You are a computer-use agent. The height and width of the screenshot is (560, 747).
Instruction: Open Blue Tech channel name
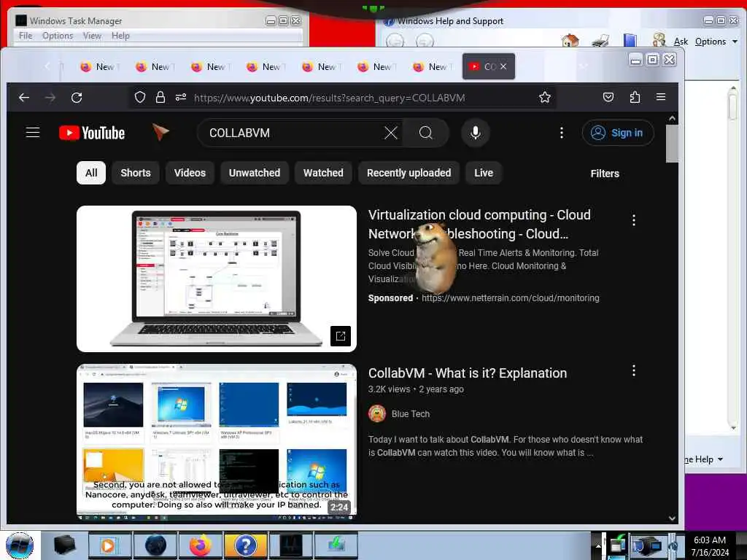(x=411, y=414)
